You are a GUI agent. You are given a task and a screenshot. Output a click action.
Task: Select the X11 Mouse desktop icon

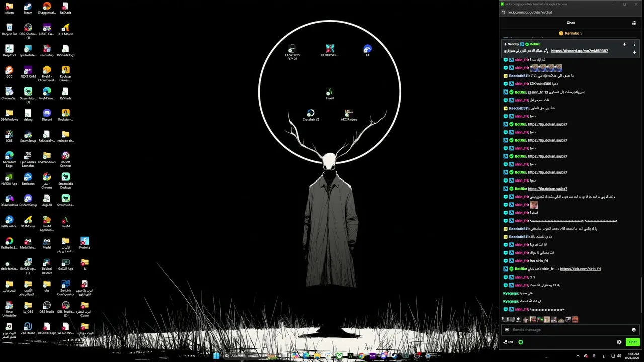[x=65, y=30]
